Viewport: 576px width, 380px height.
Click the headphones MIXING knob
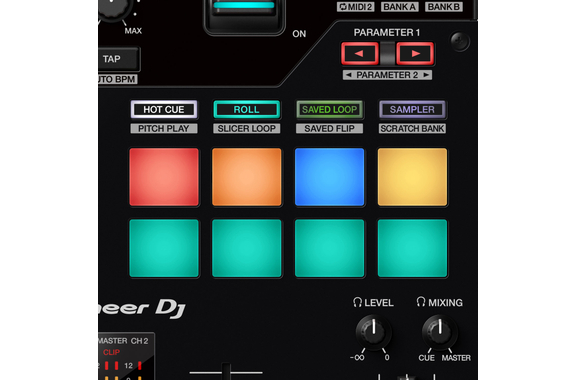click(440, 332)
